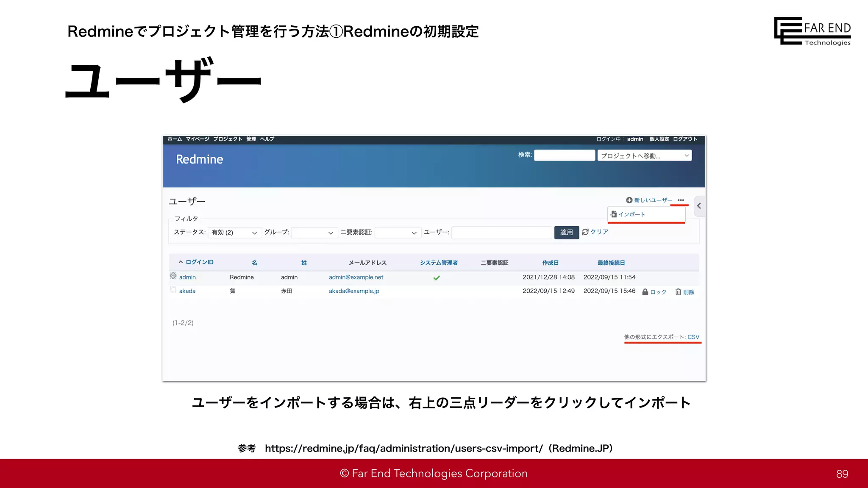
Task: Click the ログアウト link
Action: point(685,139)
